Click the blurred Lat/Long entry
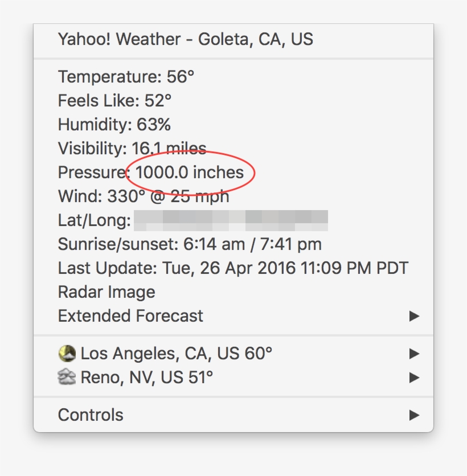Screen dimensions: 467x476 (142, 220)
